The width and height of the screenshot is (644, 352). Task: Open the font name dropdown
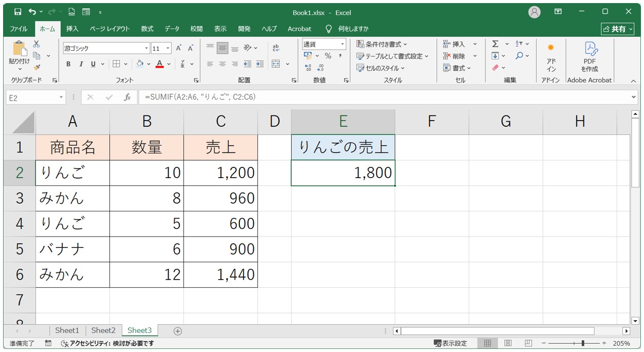146,48
